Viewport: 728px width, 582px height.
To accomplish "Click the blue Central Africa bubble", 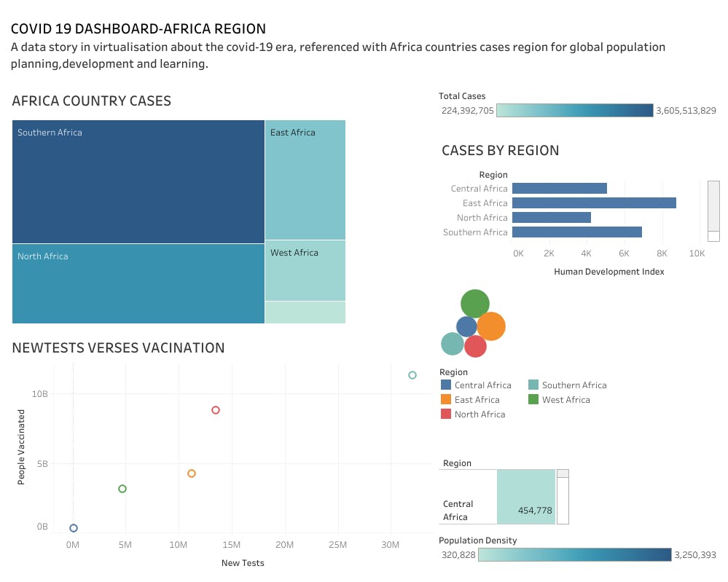I will [466, 326].
